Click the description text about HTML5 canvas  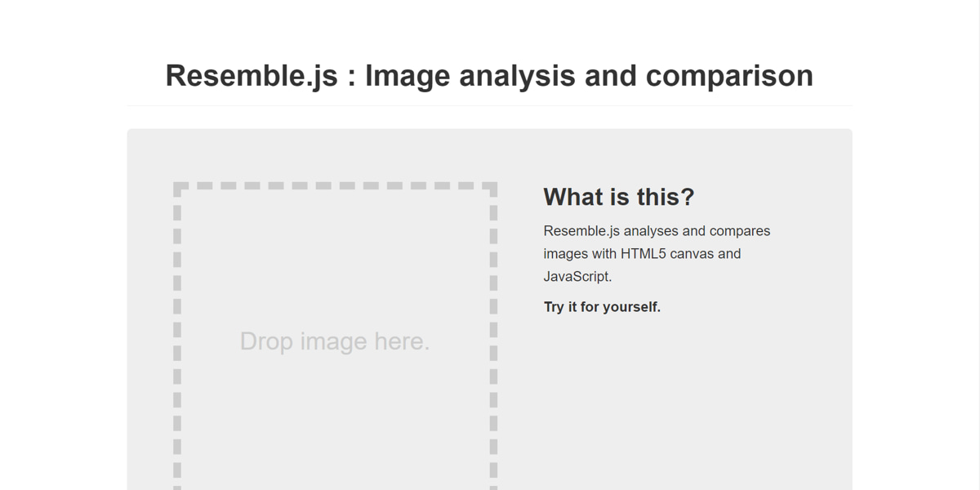point(657,253)
